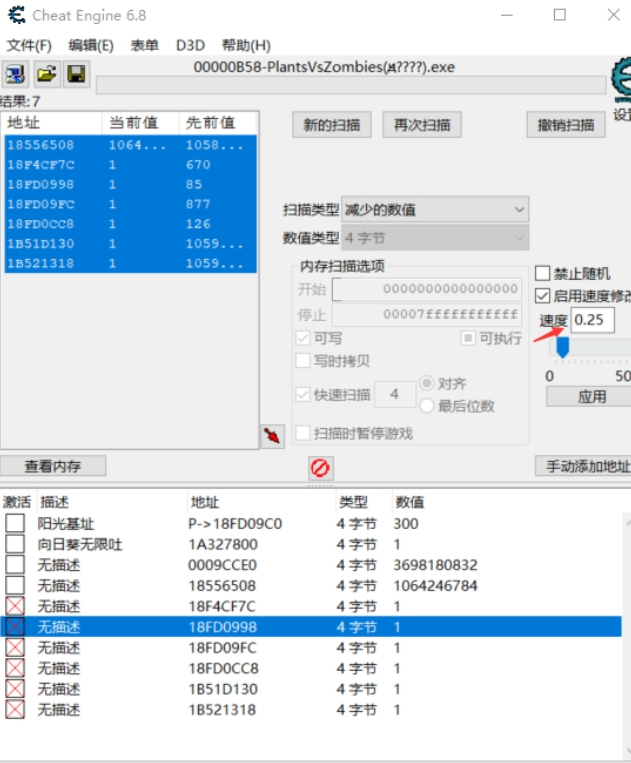This screenshot has width=631, height=763.
Task: Click the pointer address P->18FD09C0
Action: pos(235,524)
